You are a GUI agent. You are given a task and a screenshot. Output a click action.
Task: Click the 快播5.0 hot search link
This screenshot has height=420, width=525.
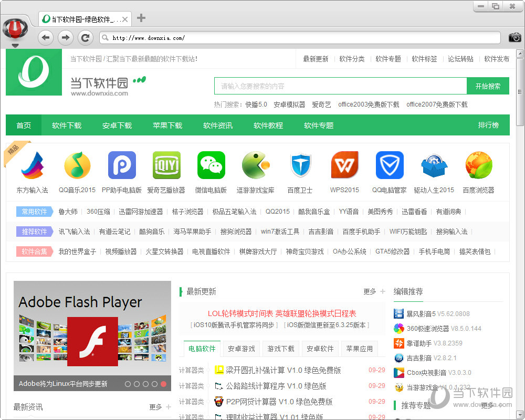click(x=256, y=104)
